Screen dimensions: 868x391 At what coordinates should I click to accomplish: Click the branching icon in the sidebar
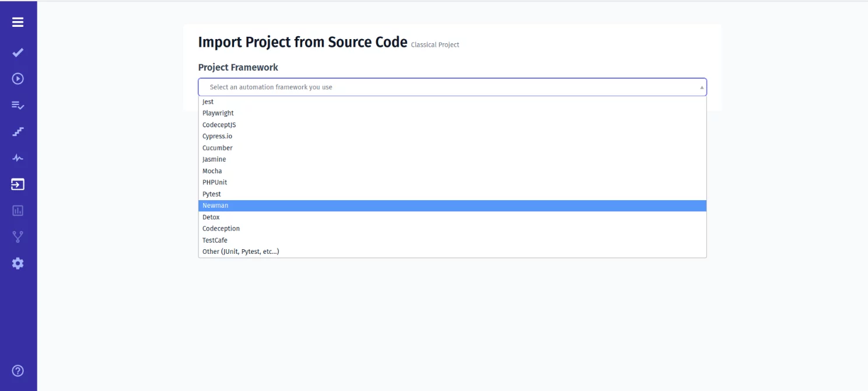[x=17, y=236]
